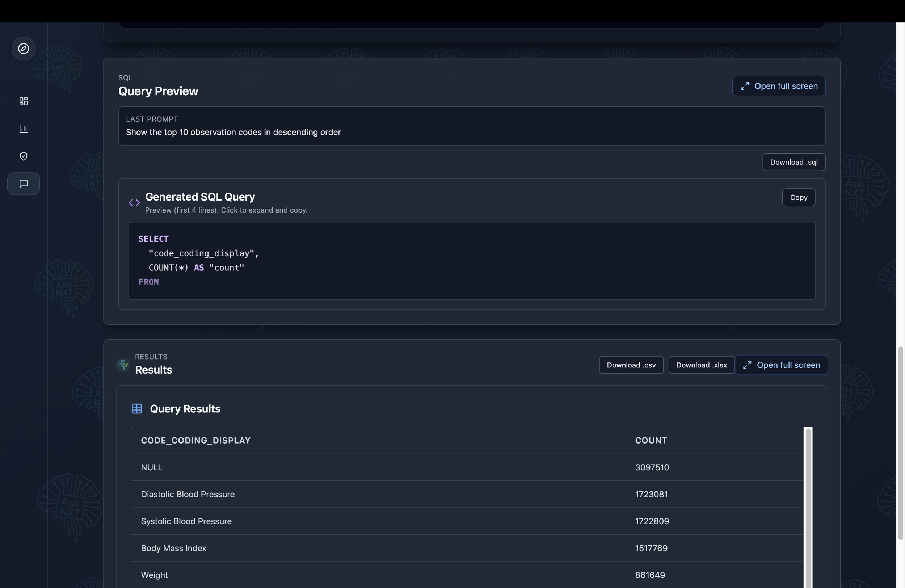Expand the SQL code preview block
This screenshot has height=588, width=905.
coord(472,261)
